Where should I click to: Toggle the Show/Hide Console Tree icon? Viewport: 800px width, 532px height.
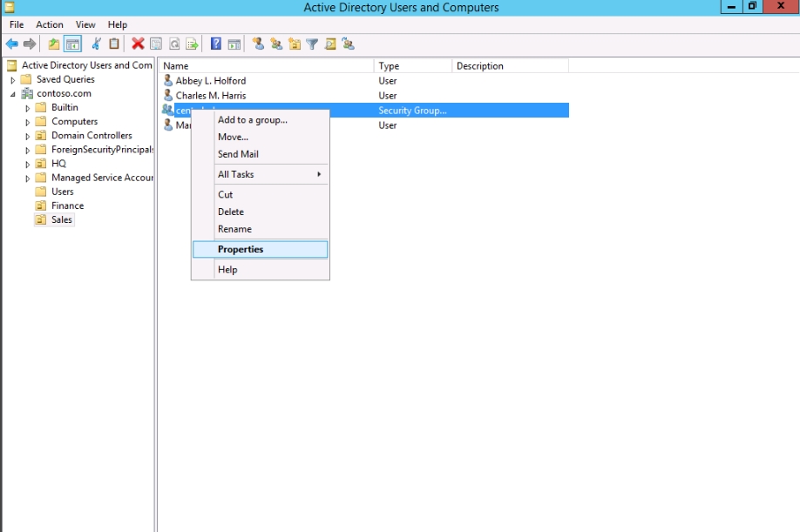(72, 44)
